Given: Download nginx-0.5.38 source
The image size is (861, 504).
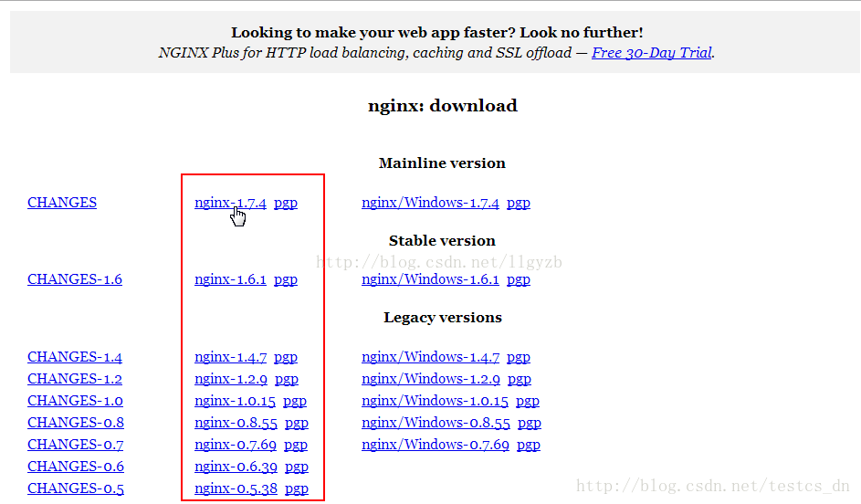Looking at the screenshot, I should 236,489.
